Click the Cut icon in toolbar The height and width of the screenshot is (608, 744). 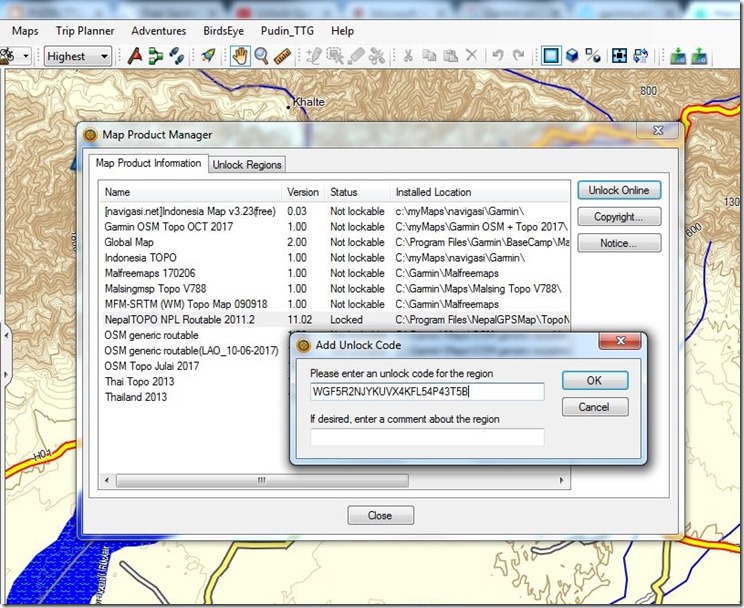click(x=408, y=56)
